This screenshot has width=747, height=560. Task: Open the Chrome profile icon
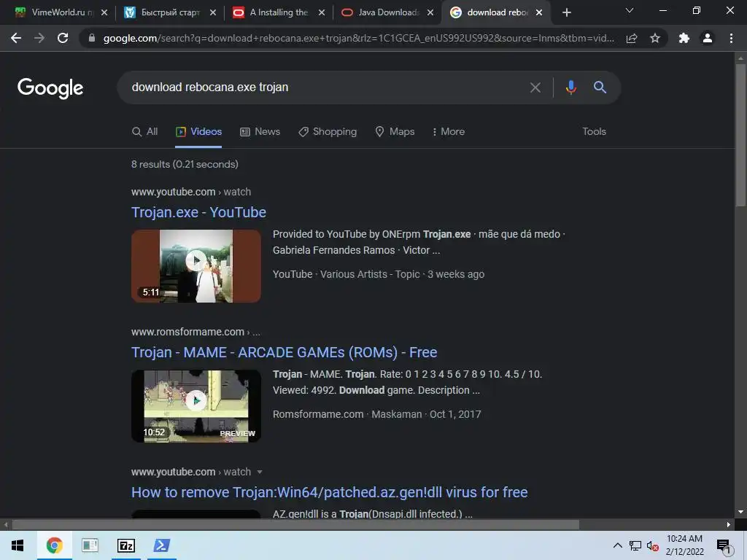tap(708, 38)
